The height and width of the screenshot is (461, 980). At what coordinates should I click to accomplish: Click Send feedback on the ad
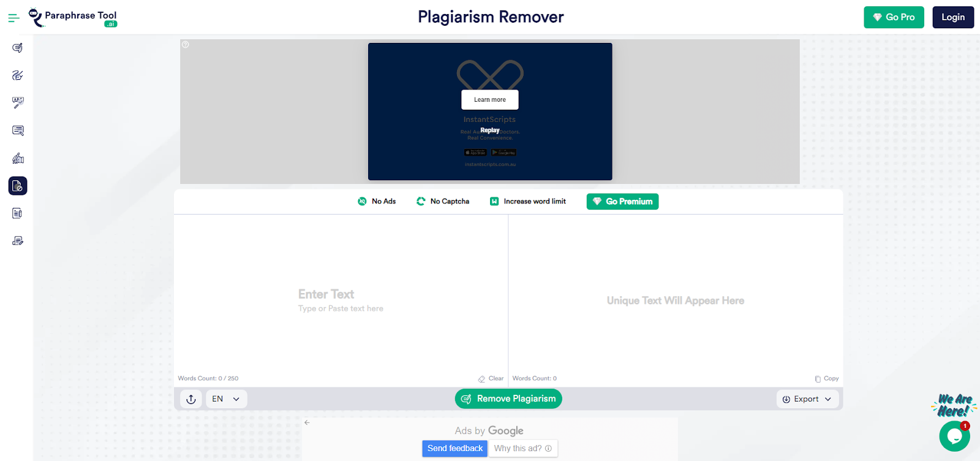455,449
